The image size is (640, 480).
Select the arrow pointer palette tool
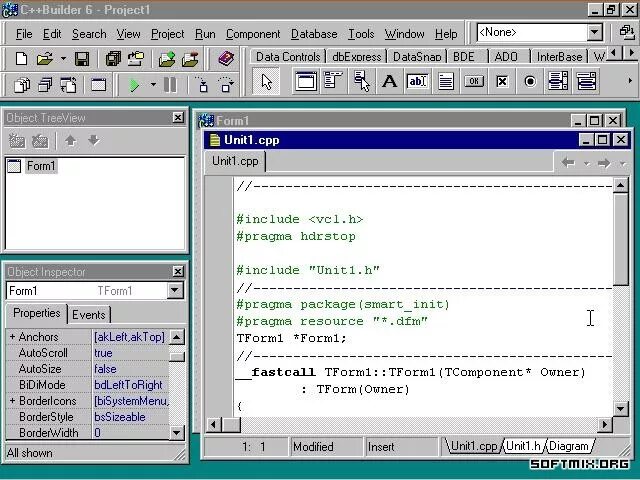(266, 82)
